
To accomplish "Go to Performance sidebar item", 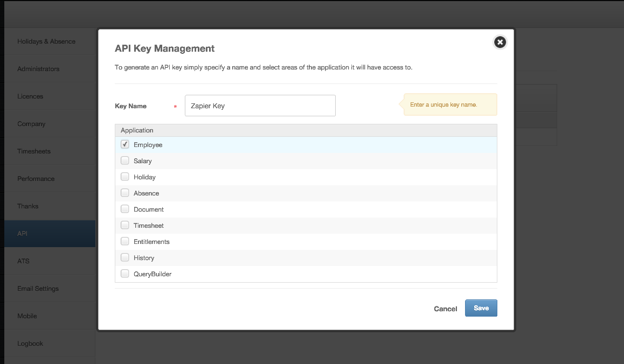I will (x=50, y=179).
